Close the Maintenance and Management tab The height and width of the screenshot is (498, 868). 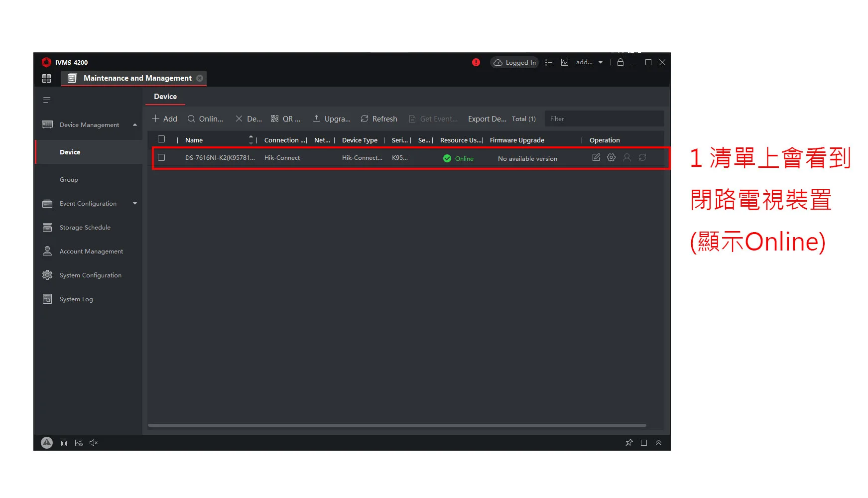tap(200, 78)
